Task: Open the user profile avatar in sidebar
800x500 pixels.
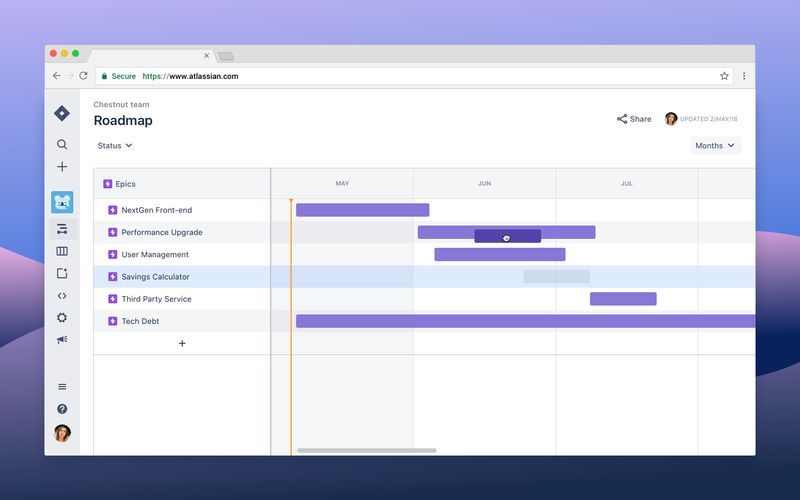Action: 62,433
